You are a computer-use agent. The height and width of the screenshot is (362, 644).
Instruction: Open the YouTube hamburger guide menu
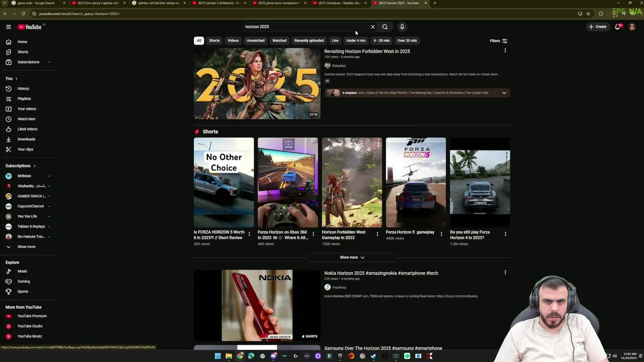(9, 27)
